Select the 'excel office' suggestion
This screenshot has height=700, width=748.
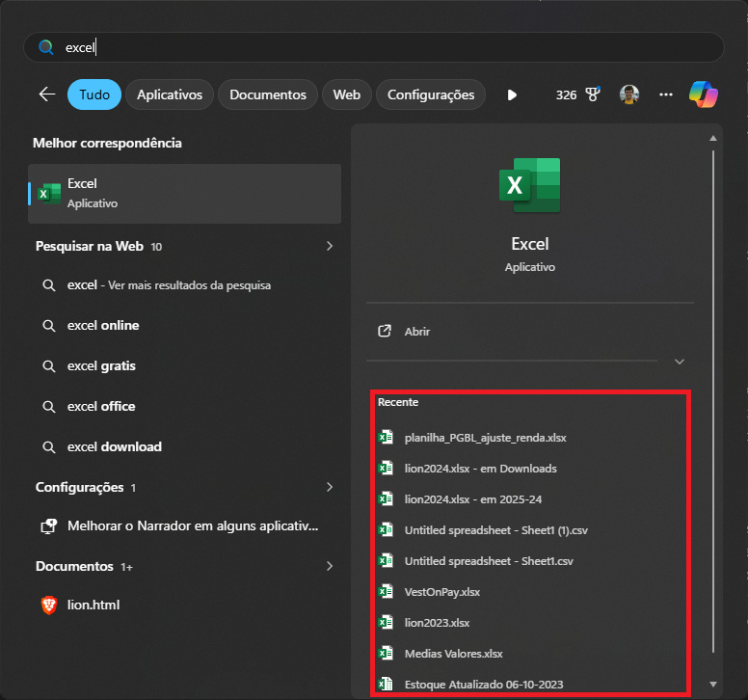pyautogui.click(x=185, y=407)
